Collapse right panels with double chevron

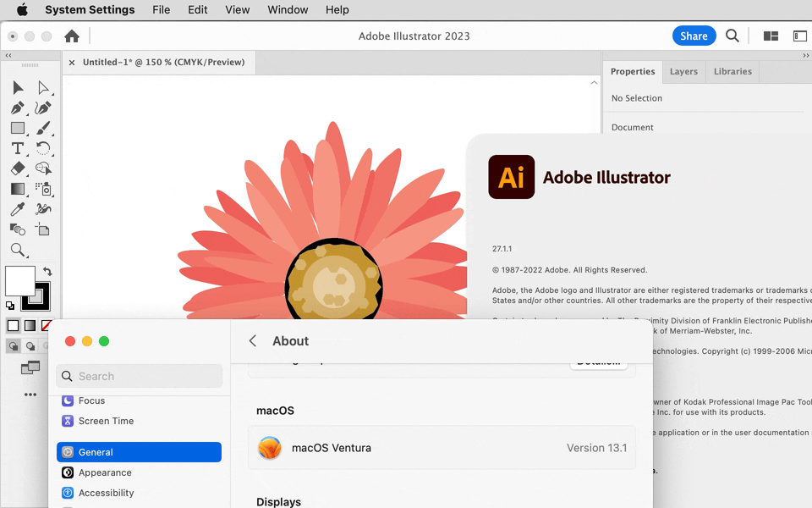806,56
